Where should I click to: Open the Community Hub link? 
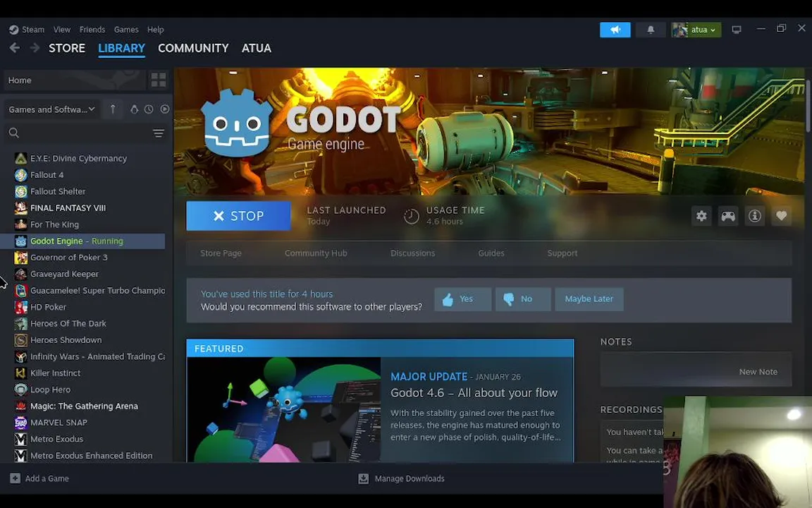pos(316,253)
